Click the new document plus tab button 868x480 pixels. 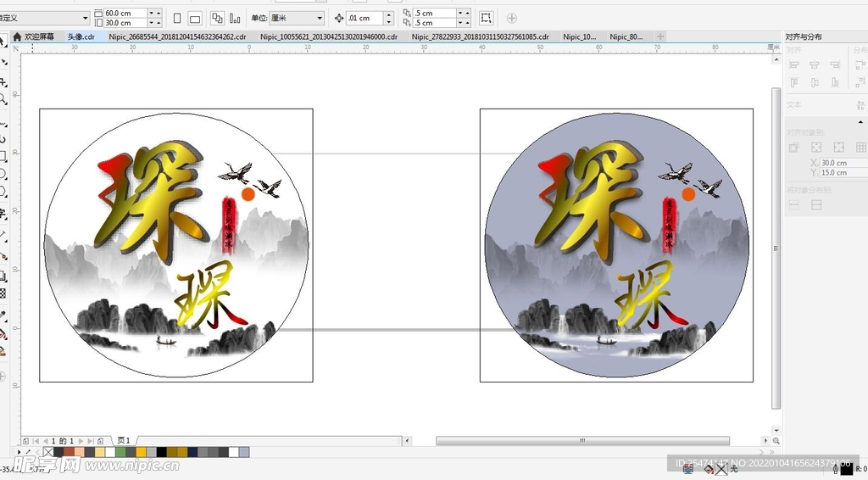(x=660, y=37)
